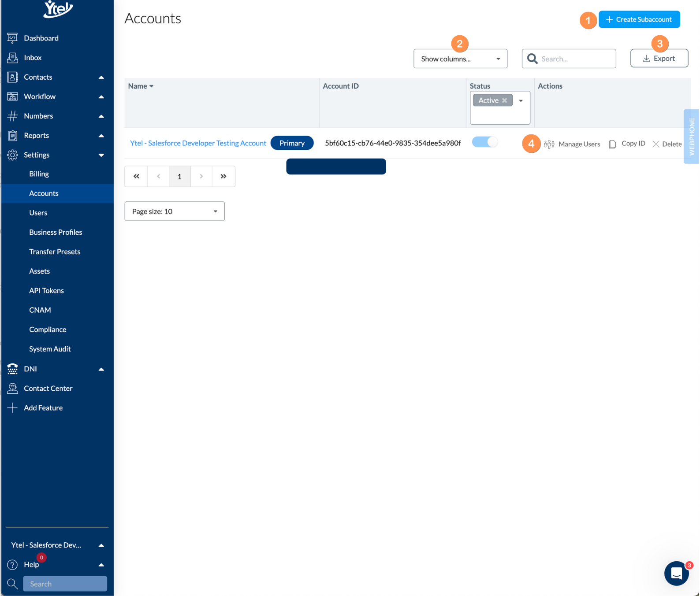Open CNAM settings page
The image size is (700, 596).
(40, 310)
